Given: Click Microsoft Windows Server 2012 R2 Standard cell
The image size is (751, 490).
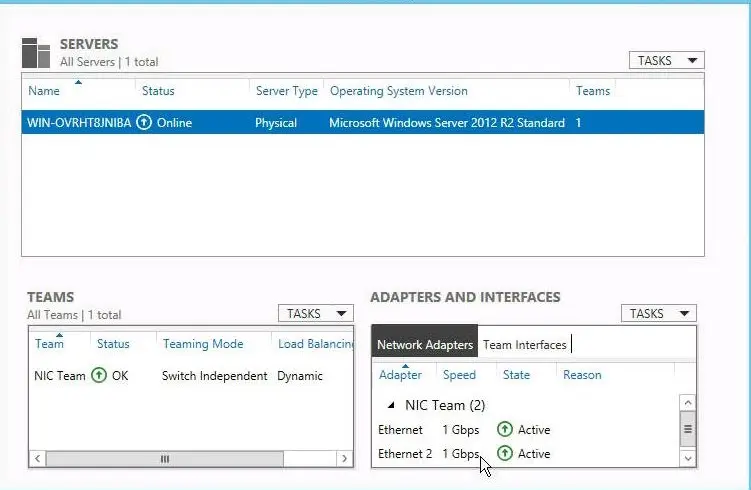Looking at the screenshot, I should [x=447, y=123].
